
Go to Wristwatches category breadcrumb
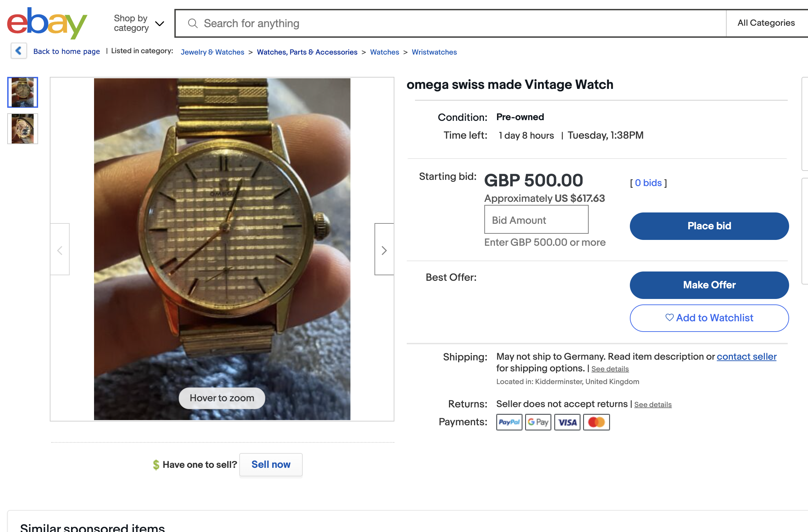[434, 52]
